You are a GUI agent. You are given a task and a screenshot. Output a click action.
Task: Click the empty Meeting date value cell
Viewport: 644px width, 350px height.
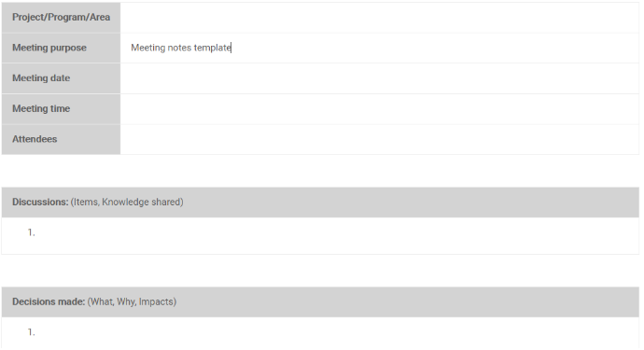pyautogui.click(x=380, y=78)
